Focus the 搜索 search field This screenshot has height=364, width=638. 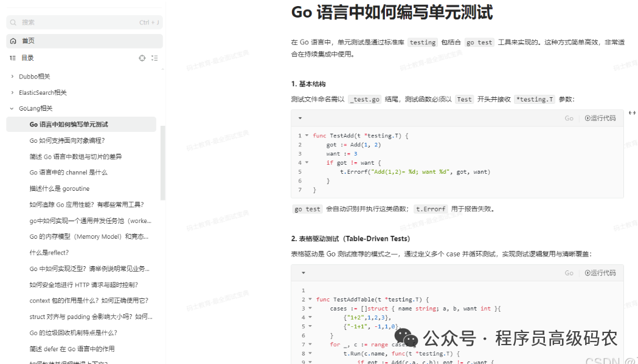tap(84, 22)
